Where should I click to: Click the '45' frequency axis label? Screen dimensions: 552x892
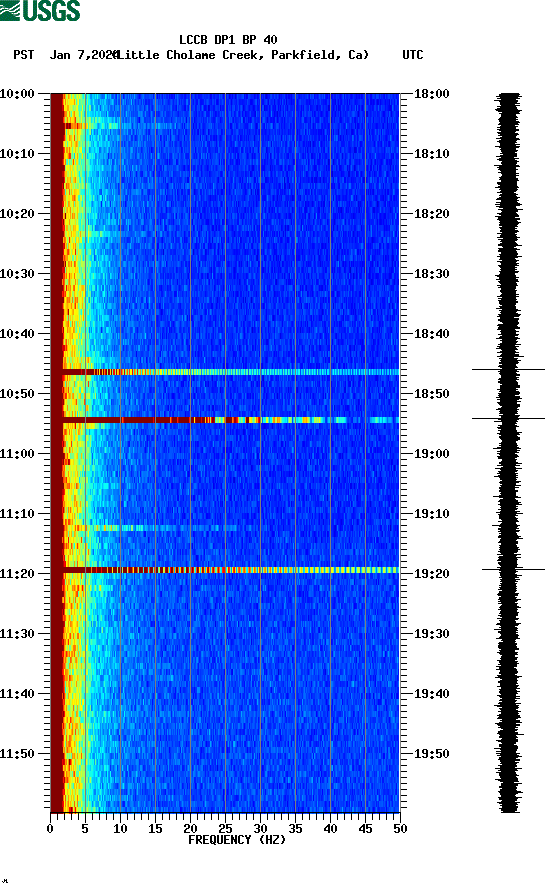[365, 829]
